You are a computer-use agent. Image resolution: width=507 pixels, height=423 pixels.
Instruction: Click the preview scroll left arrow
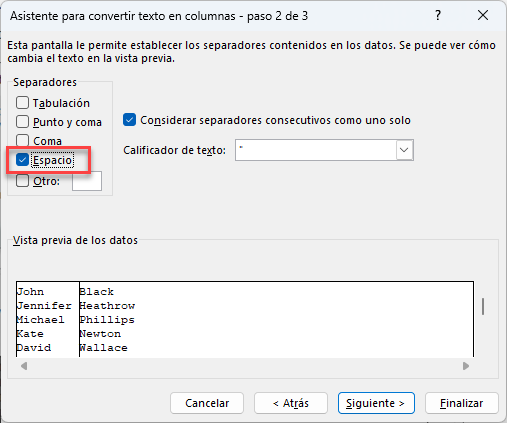[x=24, y=366]
